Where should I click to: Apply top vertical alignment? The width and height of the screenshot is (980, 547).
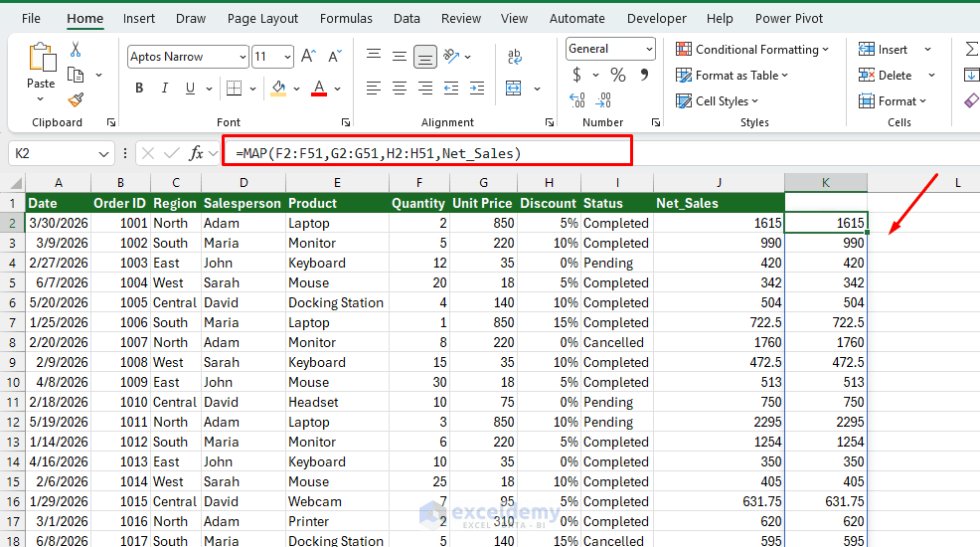[x=374, y=55]
